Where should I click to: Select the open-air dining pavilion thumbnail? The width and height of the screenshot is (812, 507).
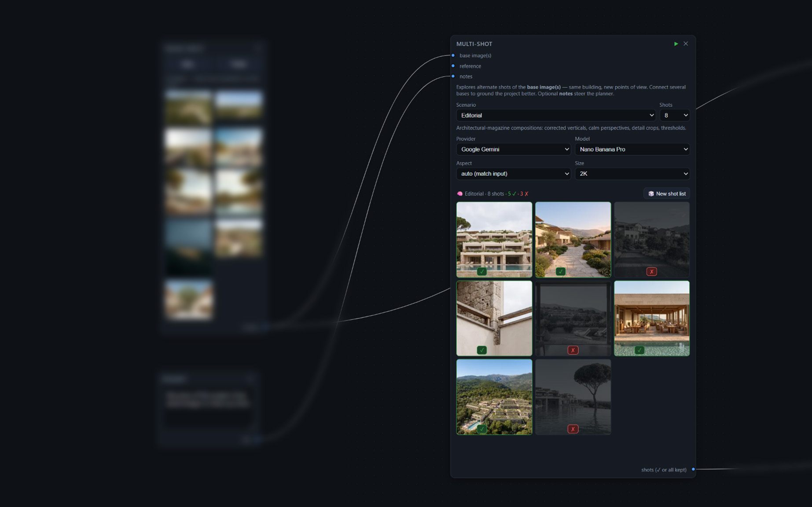point(652,318)
